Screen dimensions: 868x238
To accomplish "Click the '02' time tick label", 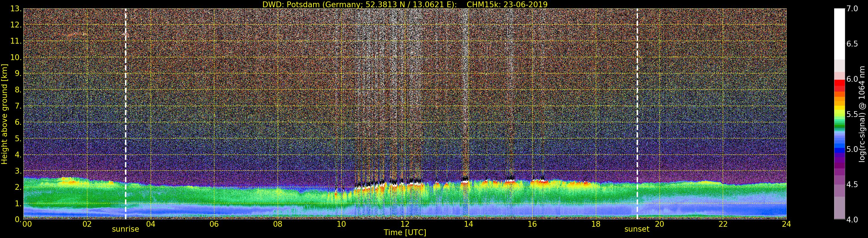I will point(87,224).
